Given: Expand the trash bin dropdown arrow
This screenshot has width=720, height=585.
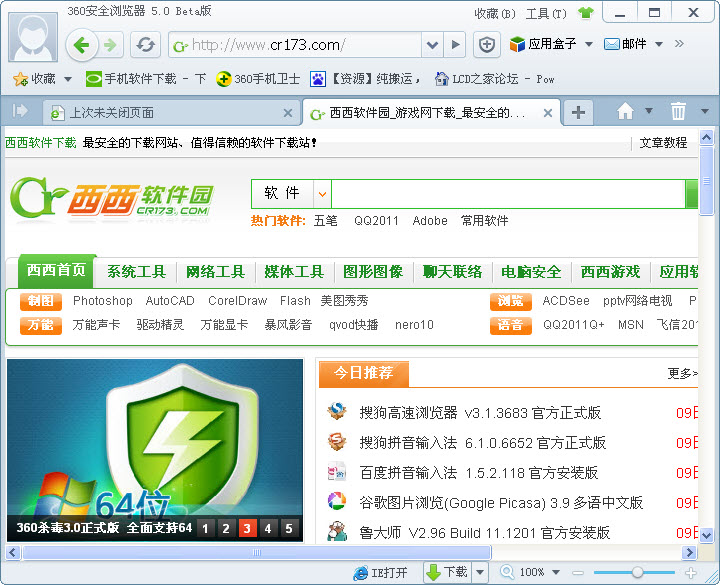Looking at the screenshot, I should click(x=705, y=111).
